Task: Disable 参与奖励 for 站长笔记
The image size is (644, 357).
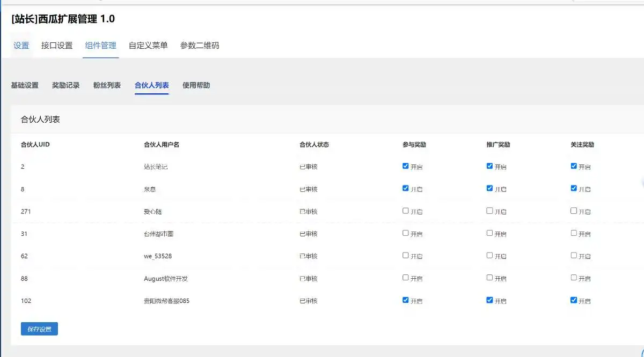Action: click(406, 166)
